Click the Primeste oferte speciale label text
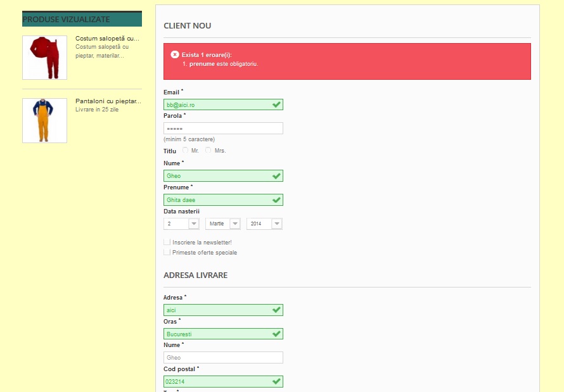The image size is (564, 392). [x=205, y=252]
